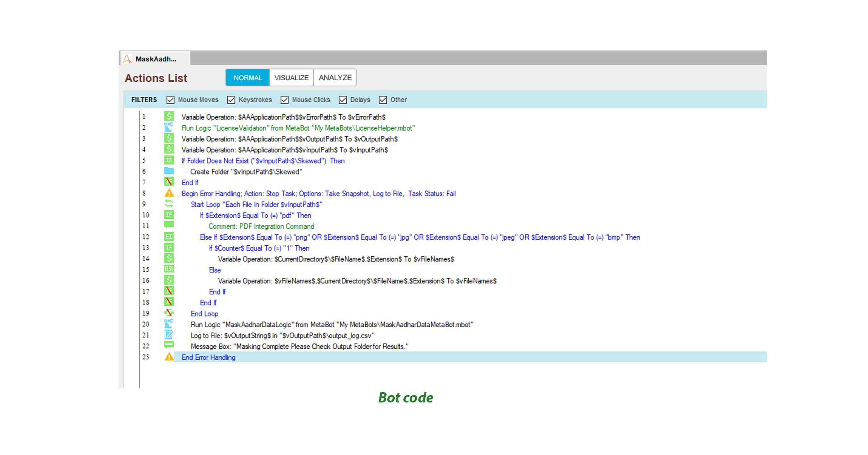Screen dimensions: 868x455
Task: Click the MetaBot Run Logic icon on line 2
Action: 169,127
